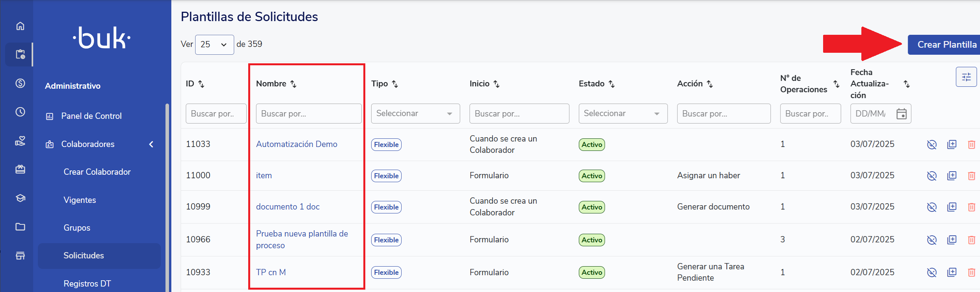The width and height of the screenshot is (980, 292).
Task: Duplicate the TP cn M template
Action: 952,272
